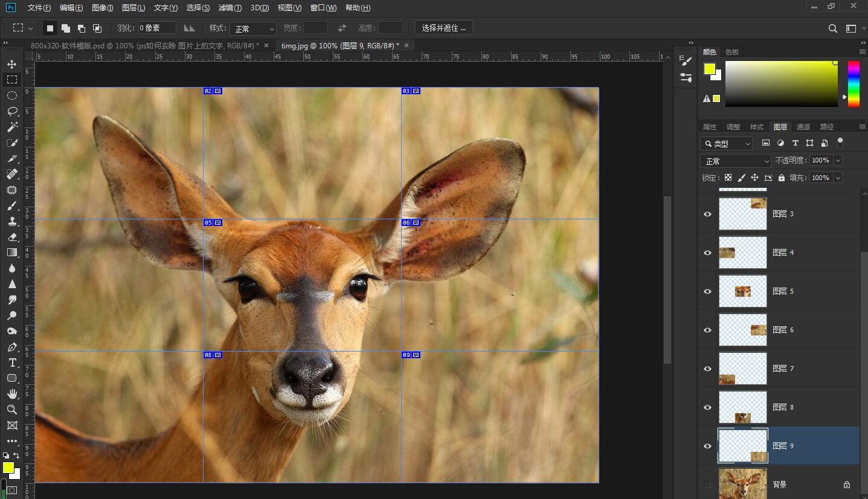
Task: Hide layer 图层 5 using eye icon
Action: pos(707,291)
